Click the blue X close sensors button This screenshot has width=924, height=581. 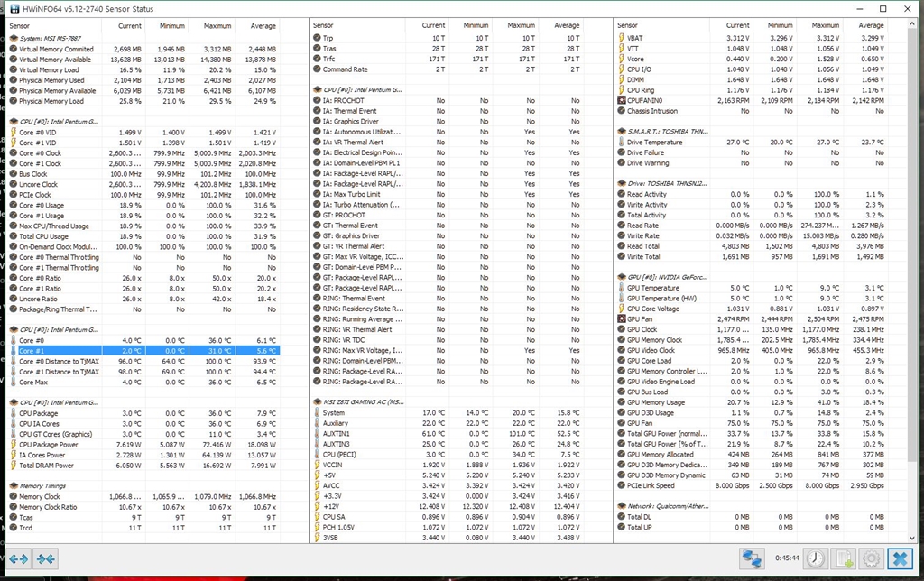(900, 558)
